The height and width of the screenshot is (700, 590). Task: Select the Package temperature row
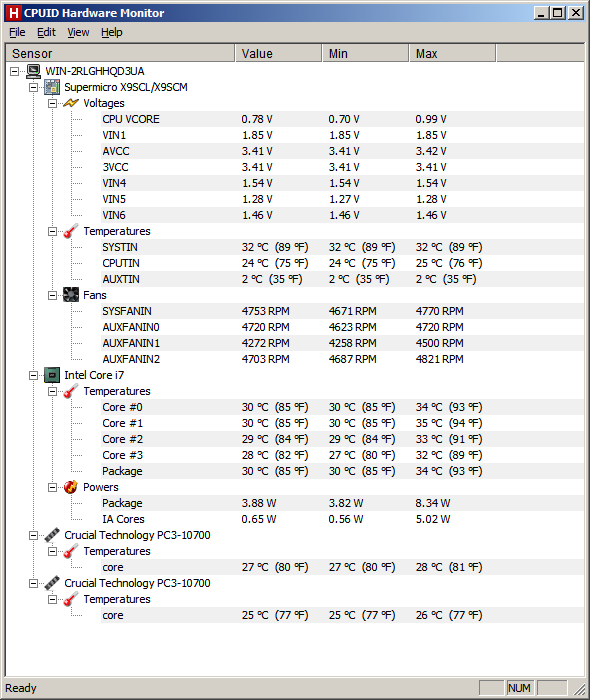click(x=342, y=471)
